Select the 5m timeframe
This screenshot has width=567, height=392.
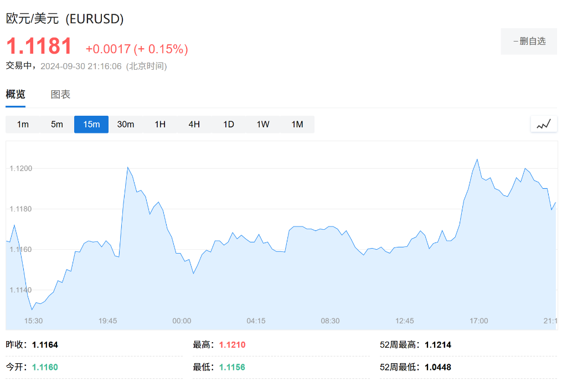point(57,124)
